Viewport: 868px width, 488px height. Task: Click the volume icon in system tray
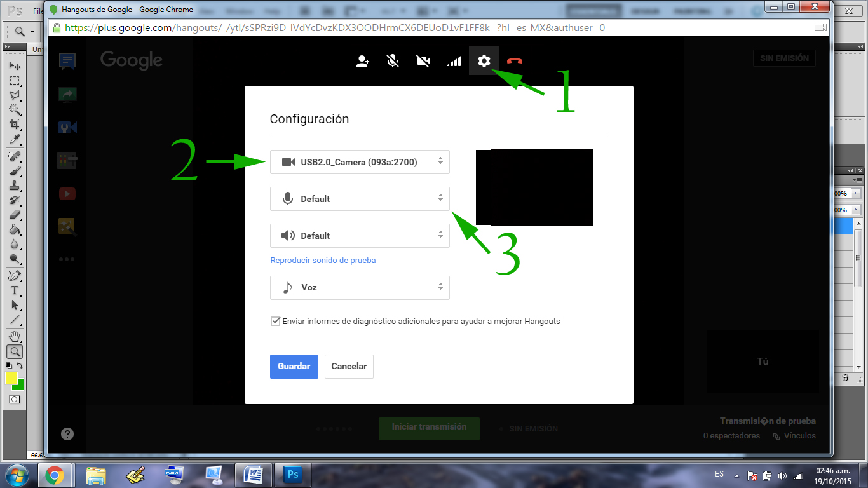point(782,475)
